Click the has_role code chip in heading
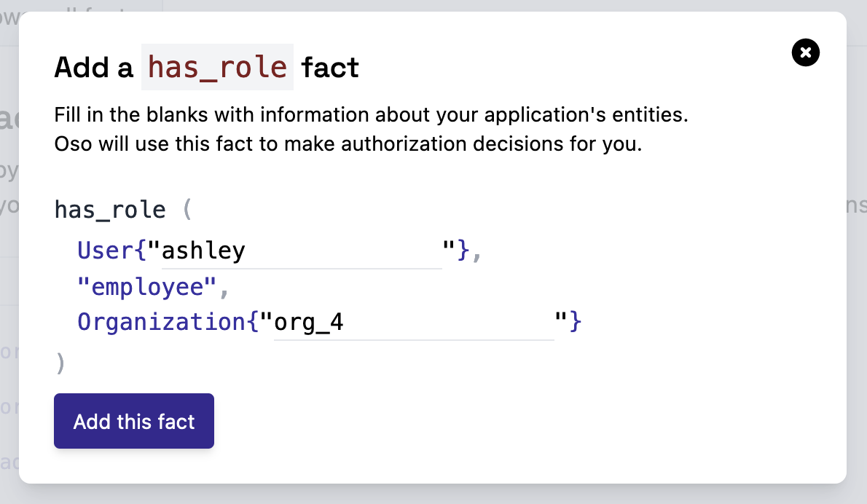 [217, 67]
